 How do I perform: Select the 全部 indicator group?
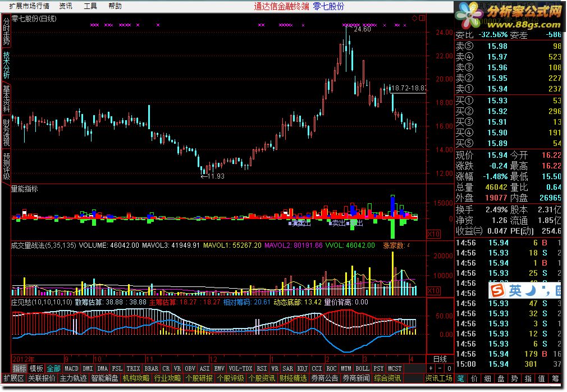click(53, 368)
